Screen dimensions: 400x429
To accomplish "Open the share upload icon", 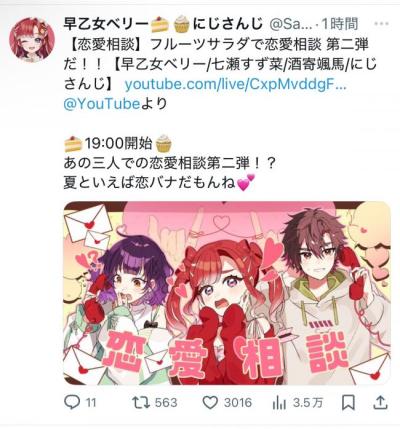I will tap(379, 403).
